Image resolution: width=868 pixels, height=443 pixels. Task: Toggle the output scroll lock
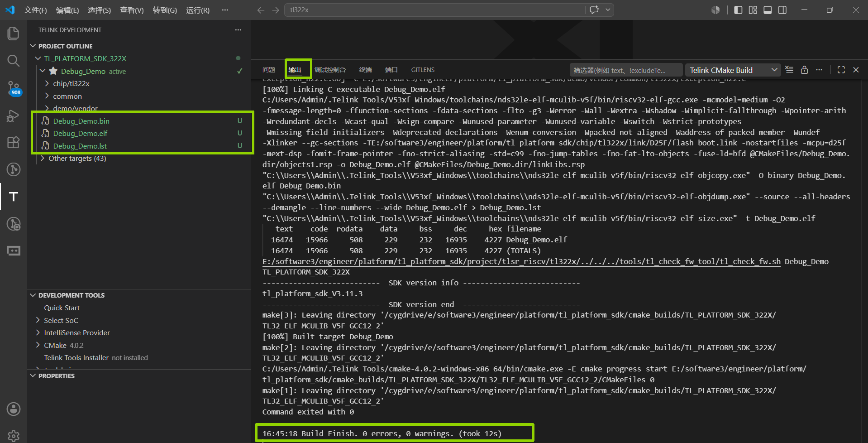tap(804, 70)
